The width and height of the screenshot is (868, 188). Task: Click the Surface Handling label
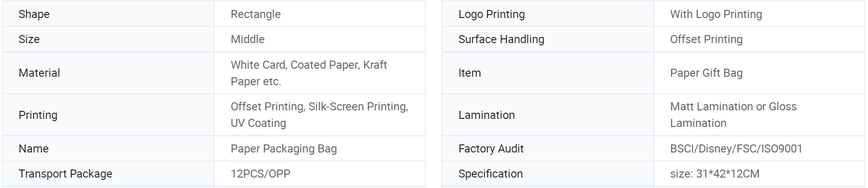pyautogui.click(x=501, y=39)
